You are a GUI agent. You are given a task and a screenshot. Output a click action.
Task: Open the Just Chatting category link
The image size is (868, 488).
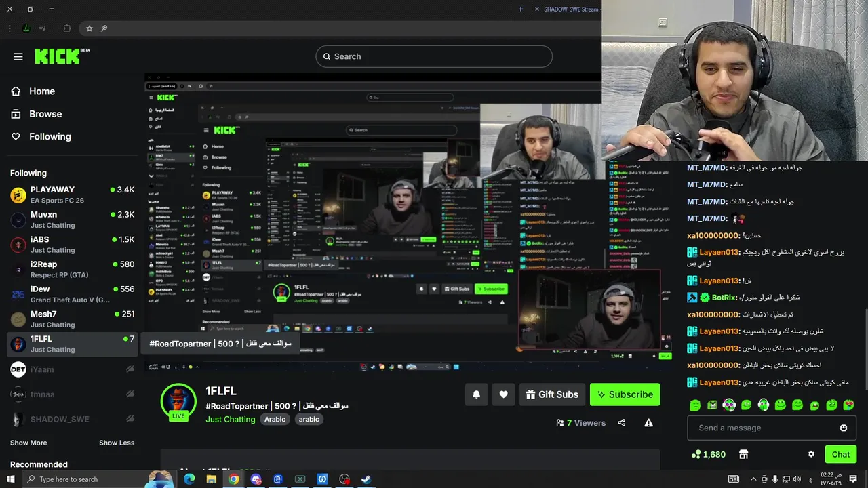(231, 419)
